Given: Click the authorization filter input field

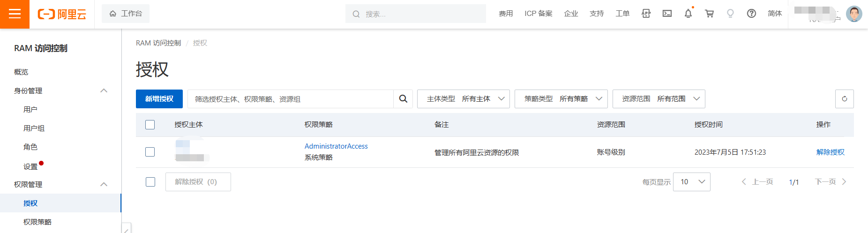Looking at the screenshot, I should point(290,99).
